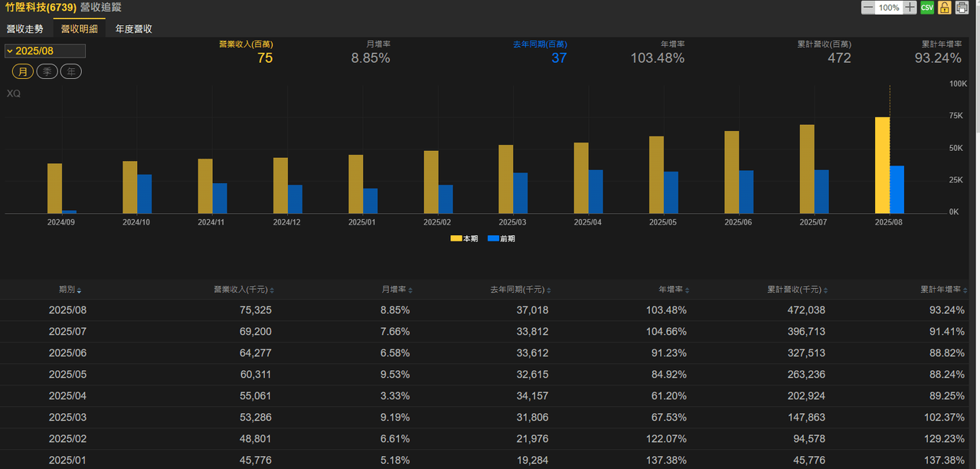Zoom in with the plus button

point(910,8)
